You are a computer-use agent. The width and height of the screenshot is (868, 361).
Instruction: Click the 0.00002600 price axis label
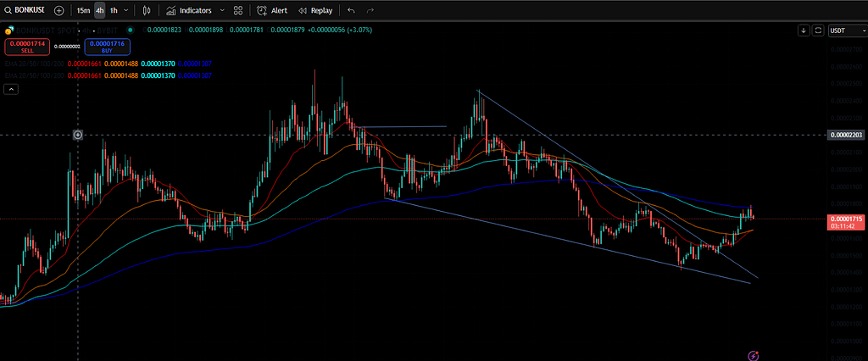pyautogui.click(x=845, y=66)
